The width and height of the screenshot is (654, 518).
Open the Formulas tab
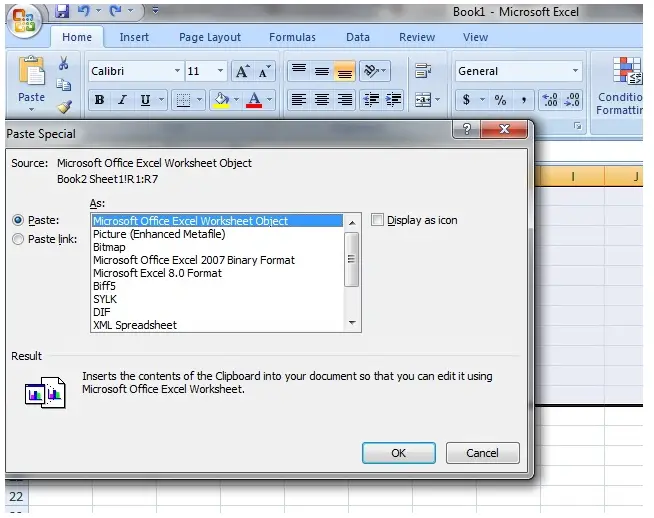pyautogui.click(x=292, y=37)
